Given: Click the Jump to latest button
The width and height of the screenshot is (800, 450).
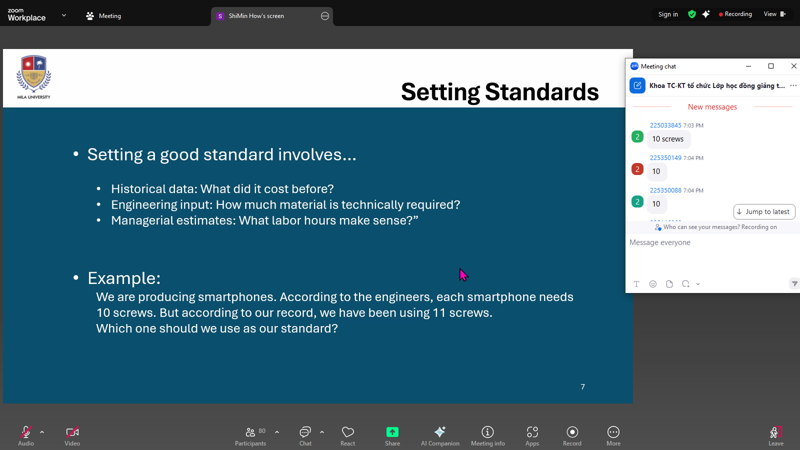Looking at the screenshot, I should pos(764,212).
